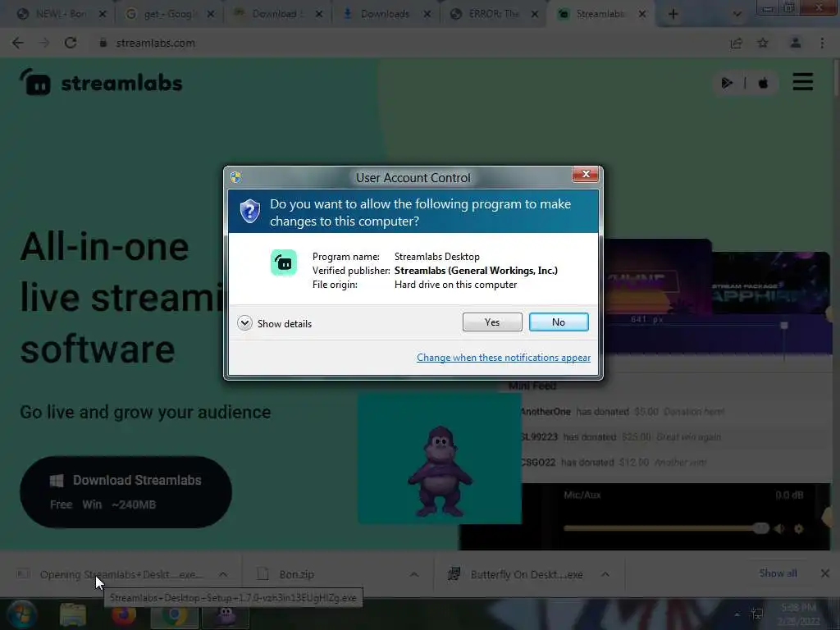Image resolution: width=840 pixels, height=630 pixels.
Task: Open the purple gorilla app in taskbar
Action: 226,615
